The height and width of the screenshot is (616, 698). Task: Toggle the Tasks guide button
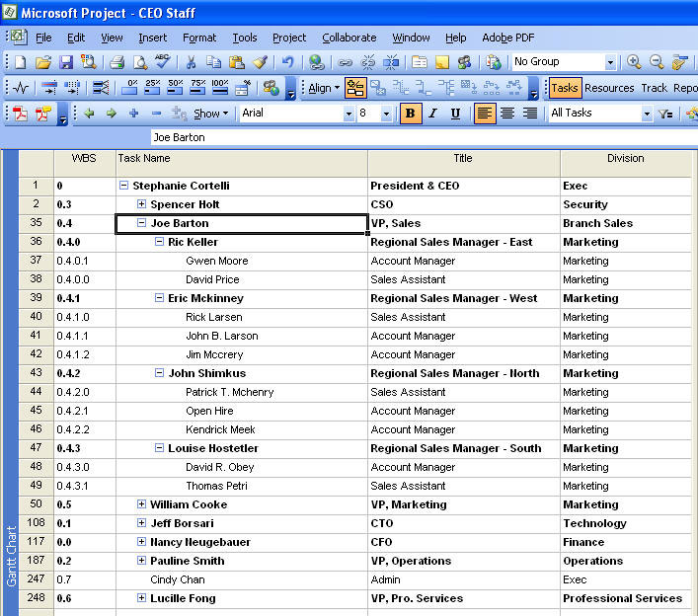[x=565, y=88]
